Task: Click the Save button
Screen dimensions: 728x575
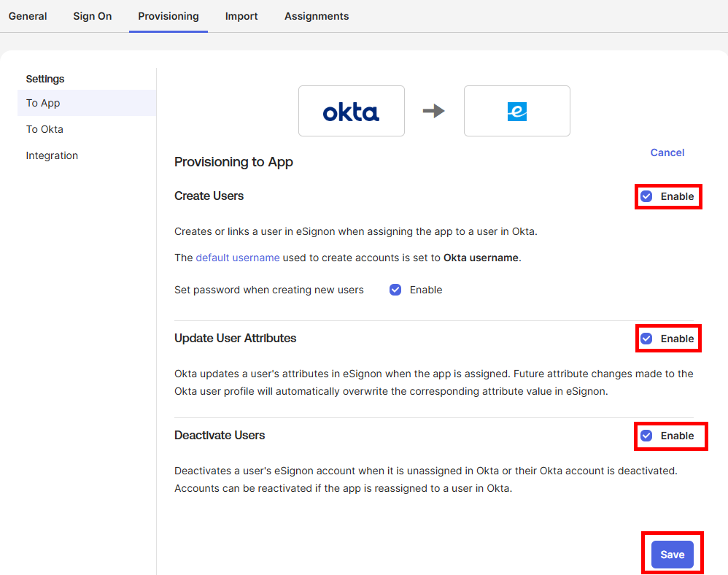Action: 673,555
